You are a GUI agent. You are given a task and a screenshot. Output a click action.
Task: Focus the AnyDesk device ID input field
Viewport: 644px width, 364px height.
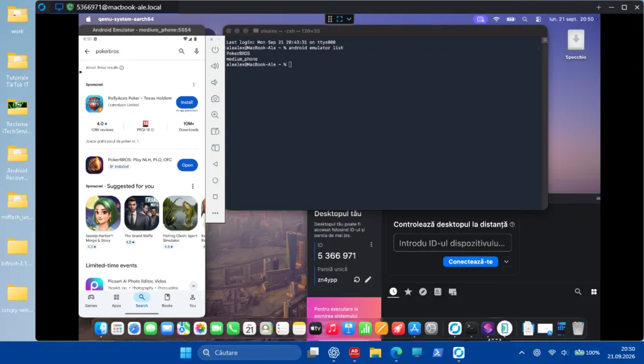click(x=452, y=243)
